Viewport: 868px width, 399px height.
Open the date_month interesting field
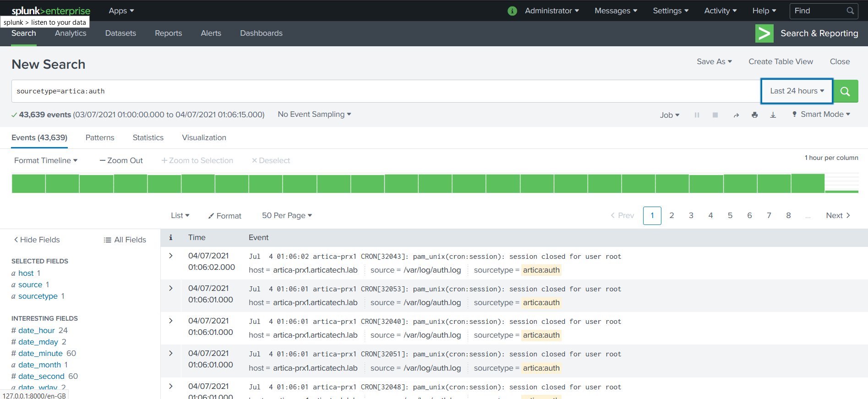coord(39,365)
